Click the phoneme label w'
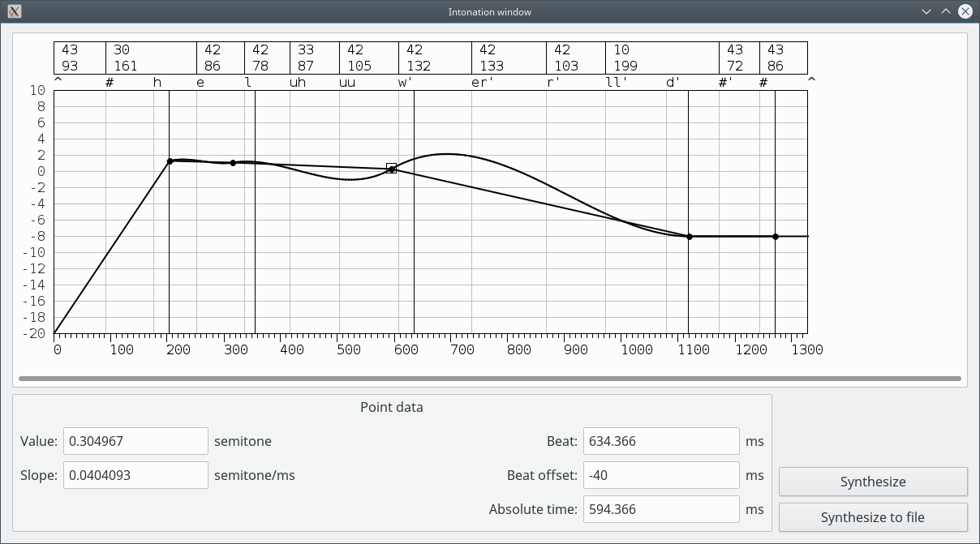The width and height of the screenshot is (980, 544). 406,83
